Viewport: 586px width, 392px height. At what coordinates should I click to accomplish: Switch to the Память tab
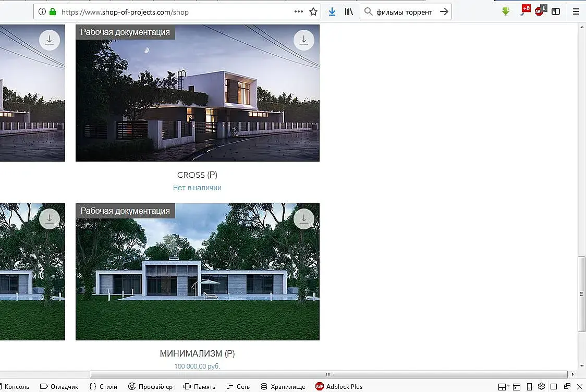pos(200,386)
